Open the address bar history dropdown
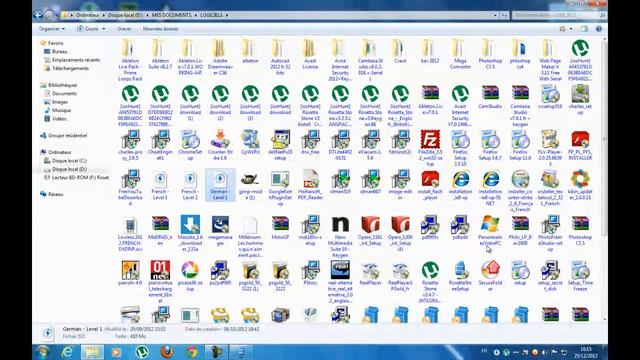Viewport: 640px width, 360px height. point(495,15)
